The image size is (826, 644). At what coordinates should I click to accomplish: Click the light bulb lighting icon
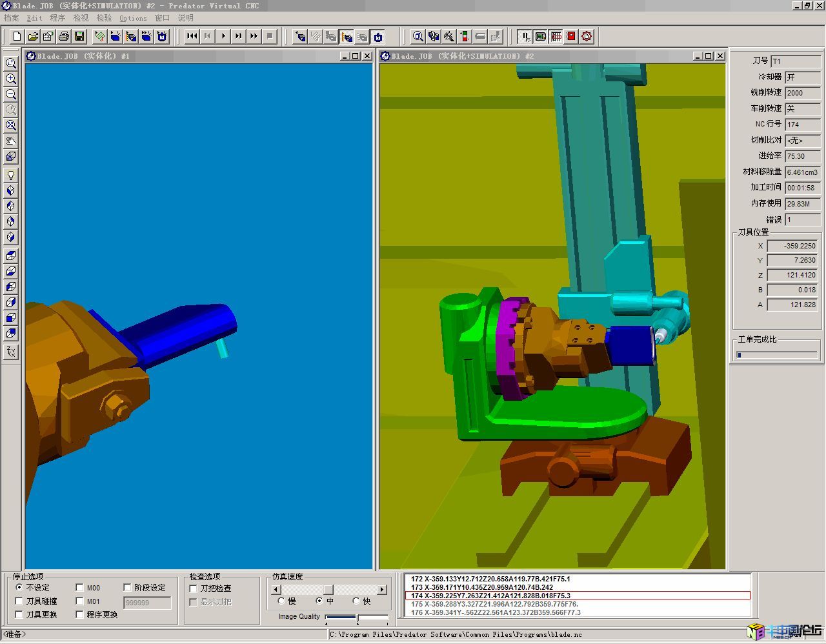pyautogui.click(x=11, y=175)
